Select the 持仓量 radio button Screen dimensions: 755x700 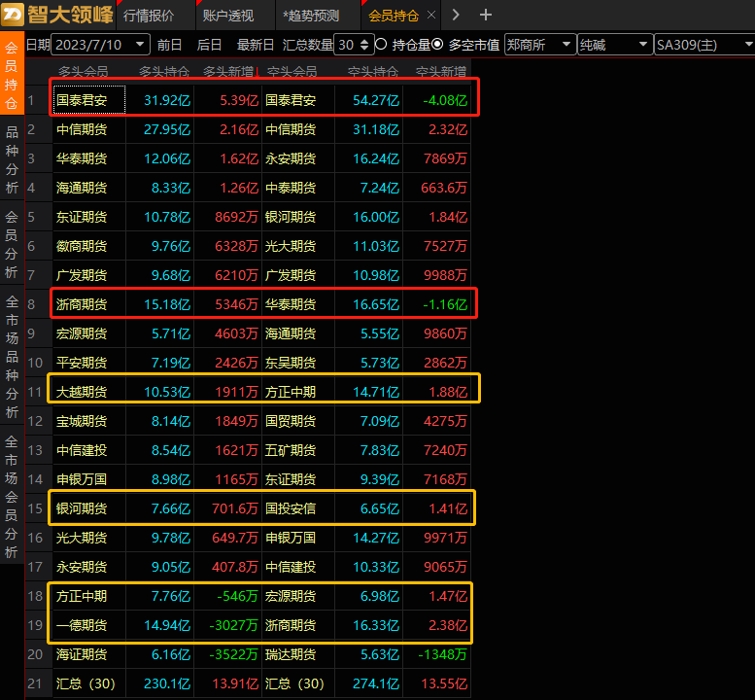[381, 45]
